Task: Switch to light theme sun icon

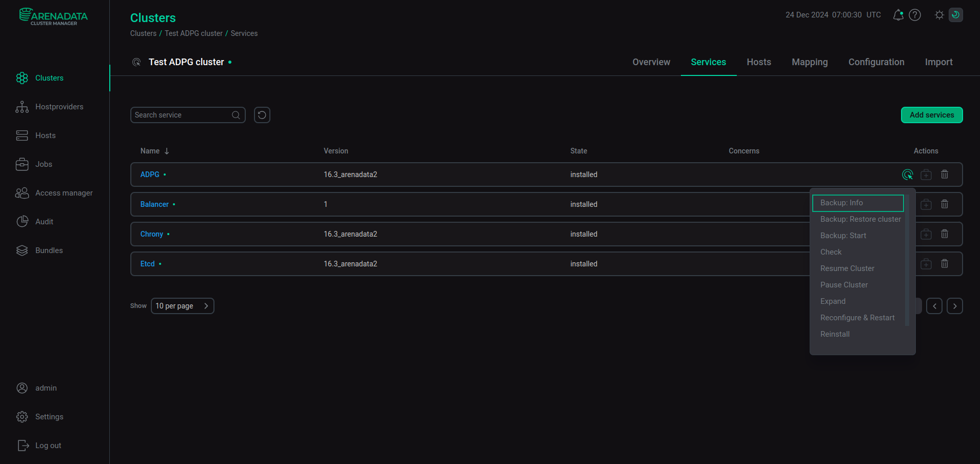Action: point(939,15)
